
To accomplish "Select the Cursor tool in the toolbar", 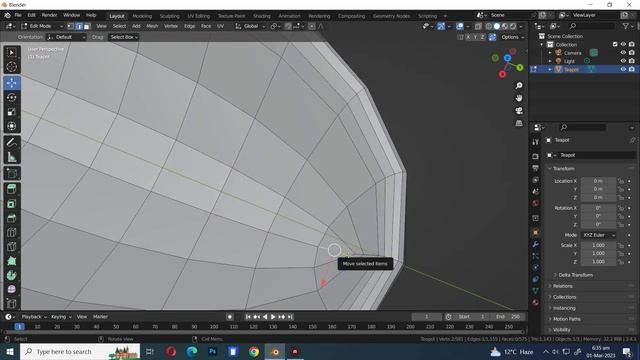I will 11,67.
